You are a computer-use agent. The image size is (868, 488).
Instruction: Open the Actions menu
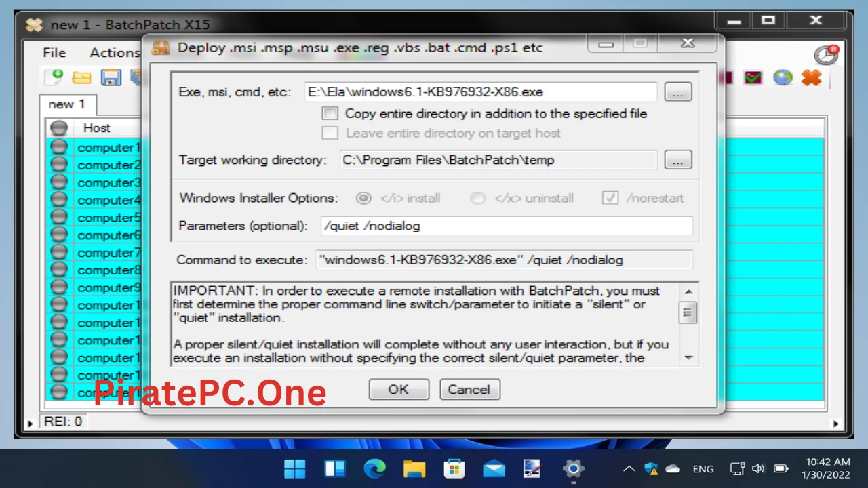pyautogui.click(x=115, y=52)
